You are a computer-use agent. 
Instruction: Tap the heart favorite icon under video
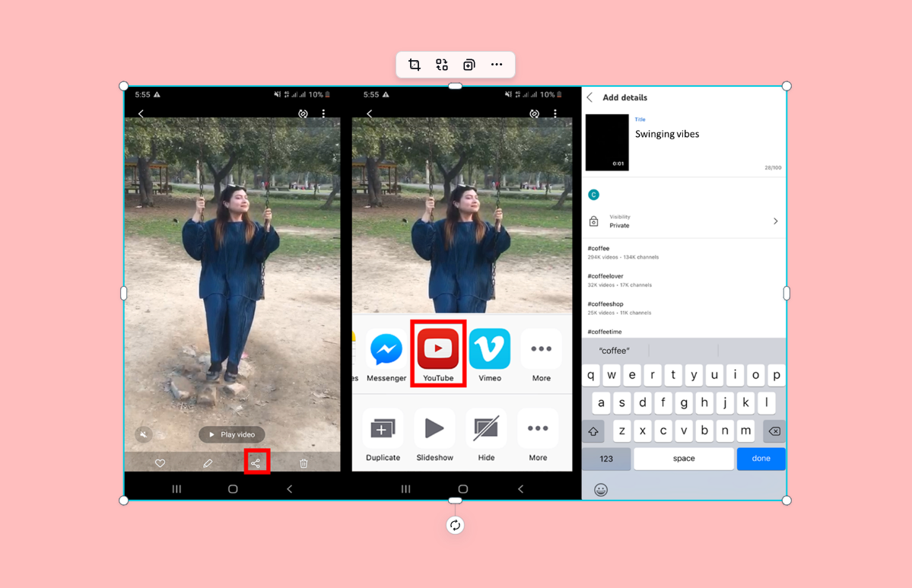click(x=160, y=463)
